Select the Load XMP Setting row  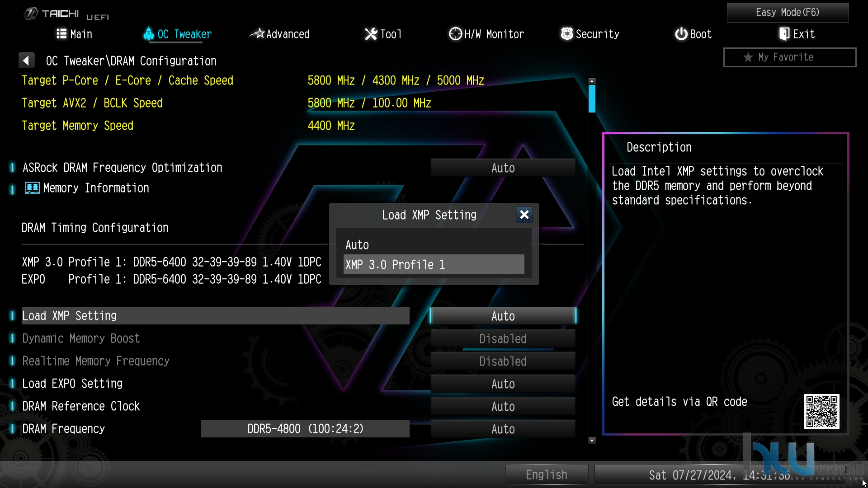[x=215, y=316]
